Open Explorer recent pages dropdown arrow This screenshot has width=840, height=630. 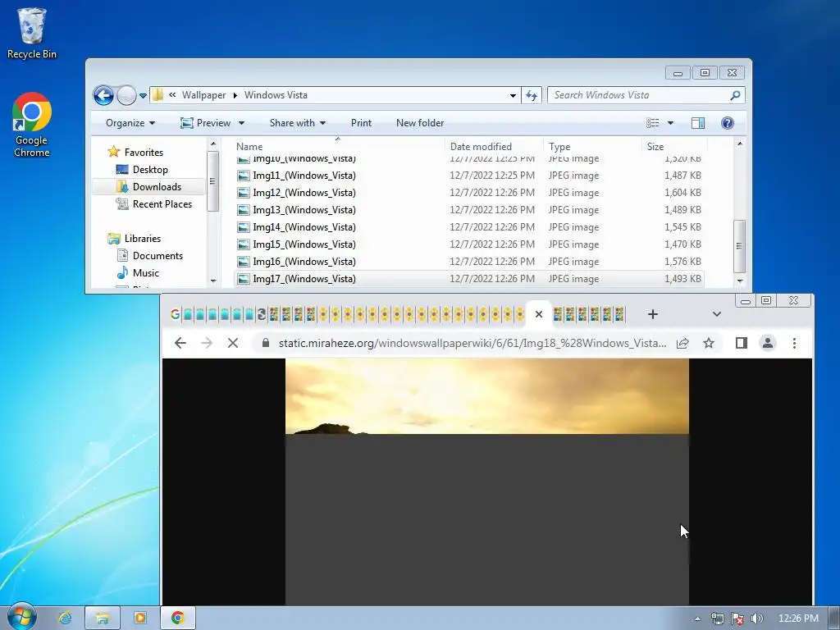click(143, 96)
